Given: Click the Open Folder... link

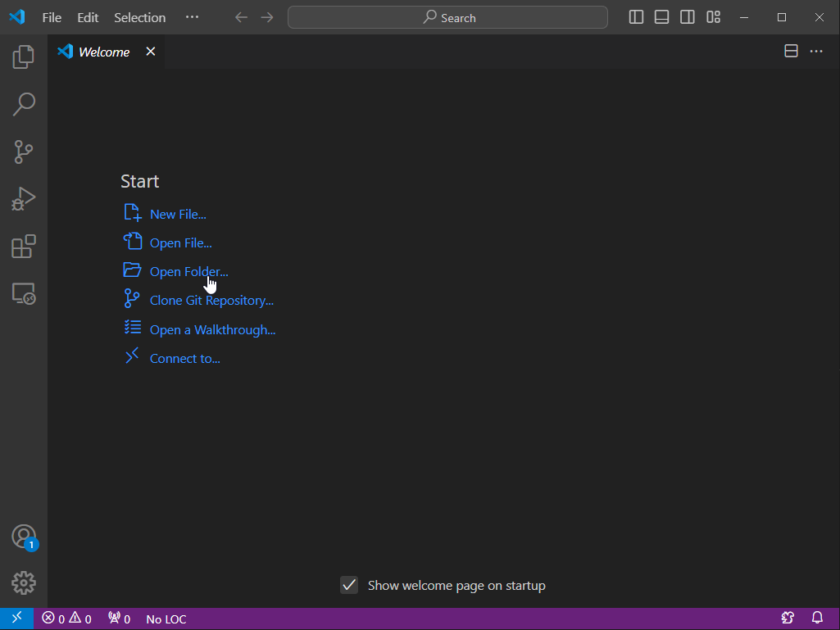Looking at the screenshot, I should (x=189, y=272).
